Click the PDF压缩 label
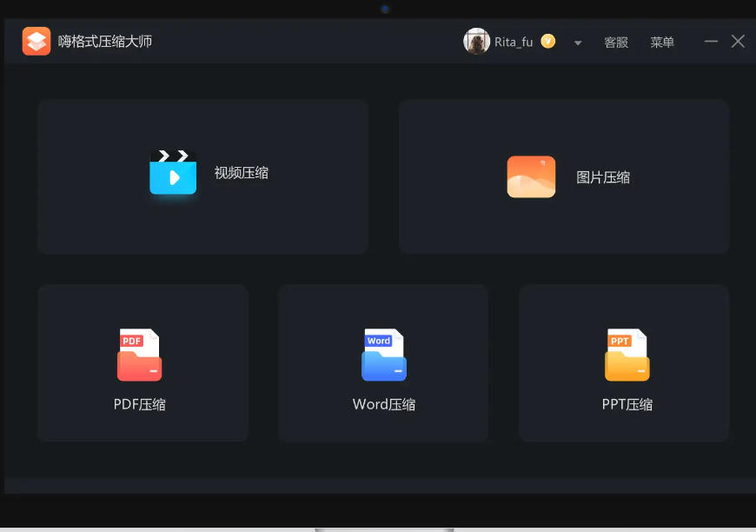 click(139, 404)
